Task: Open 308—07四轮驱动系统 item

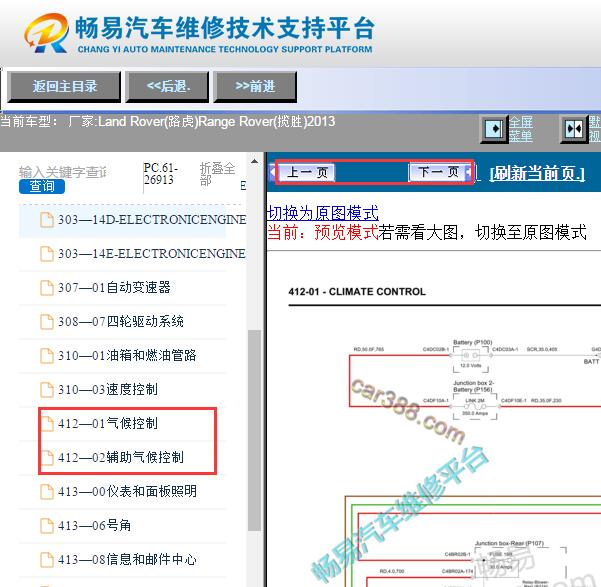Action: pyautogui.click(x=121, y=321)
